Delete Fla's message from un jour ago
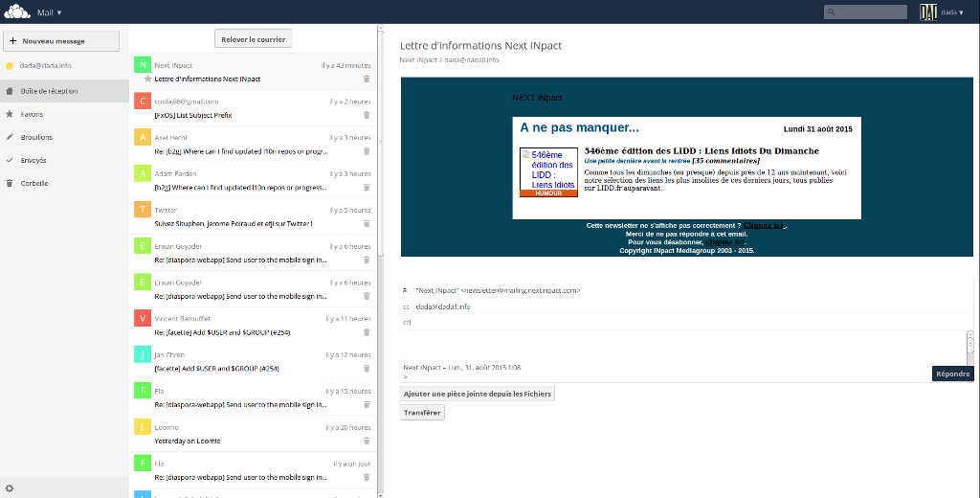Viewport: 980px width, 498px height. [367, 477]
